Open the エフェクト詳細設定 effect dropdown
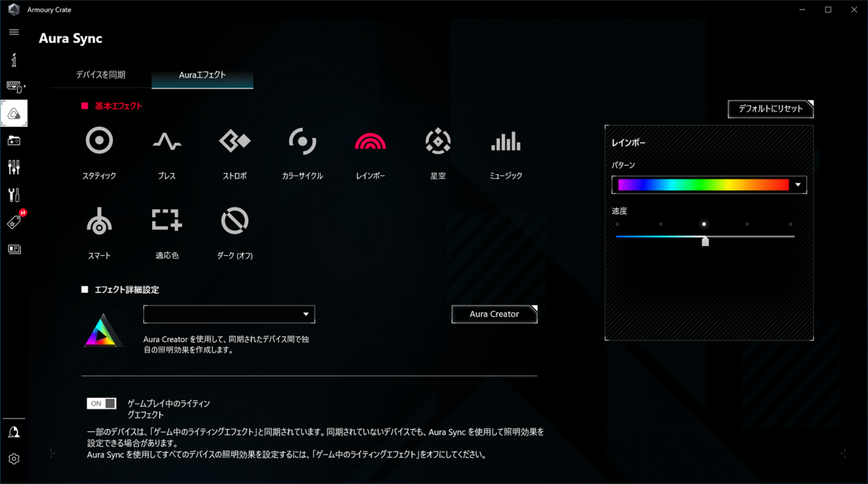868x484 pixels. click(229, 314)
